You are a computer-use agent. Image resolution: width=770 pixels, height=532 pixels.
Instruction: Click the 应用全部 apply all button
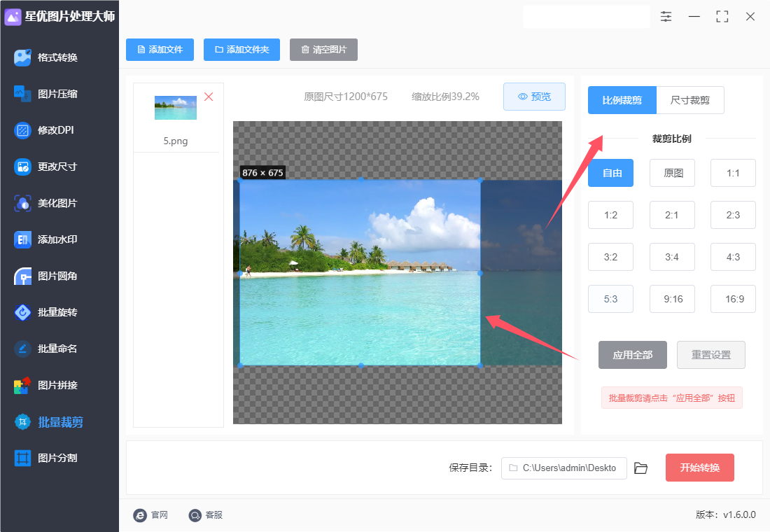633,355
